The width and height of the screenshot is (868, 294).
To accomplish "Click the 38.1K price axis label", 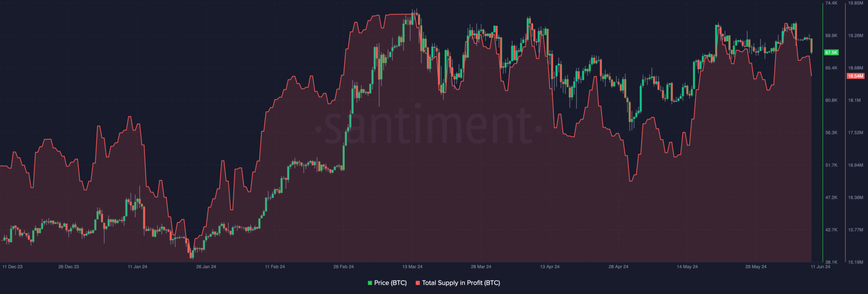I will [832, 262].
